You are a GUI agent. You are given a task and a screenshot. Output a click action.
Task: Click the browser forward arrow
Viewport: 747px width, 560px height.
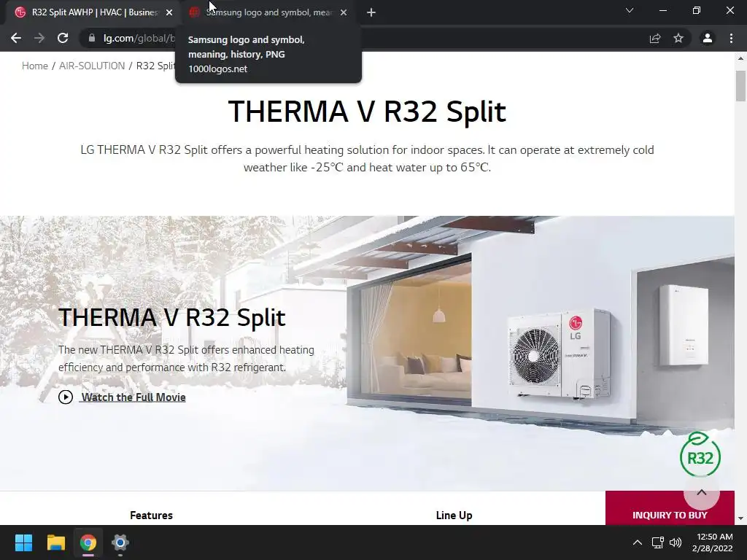39,38
